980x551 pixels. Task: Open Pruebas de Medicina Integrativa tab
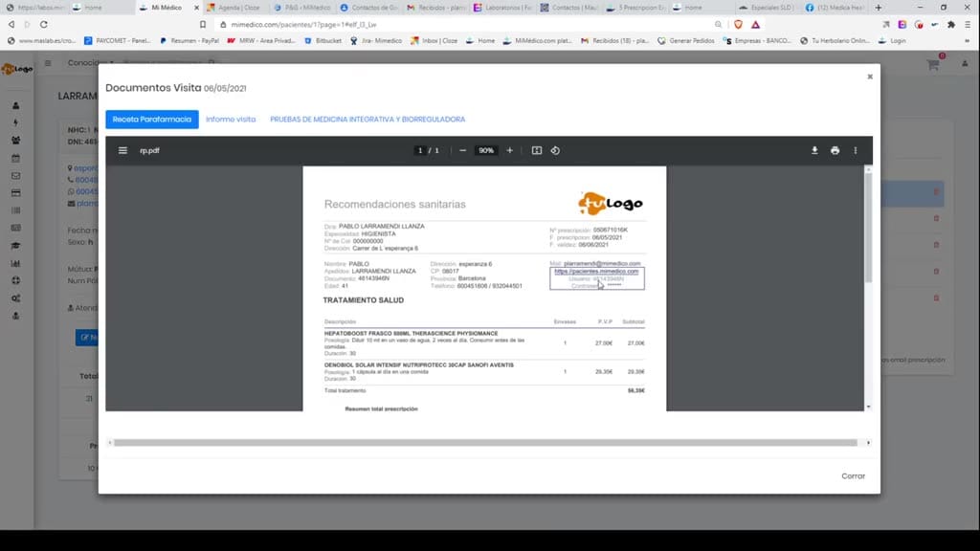[x=367, y=120]
